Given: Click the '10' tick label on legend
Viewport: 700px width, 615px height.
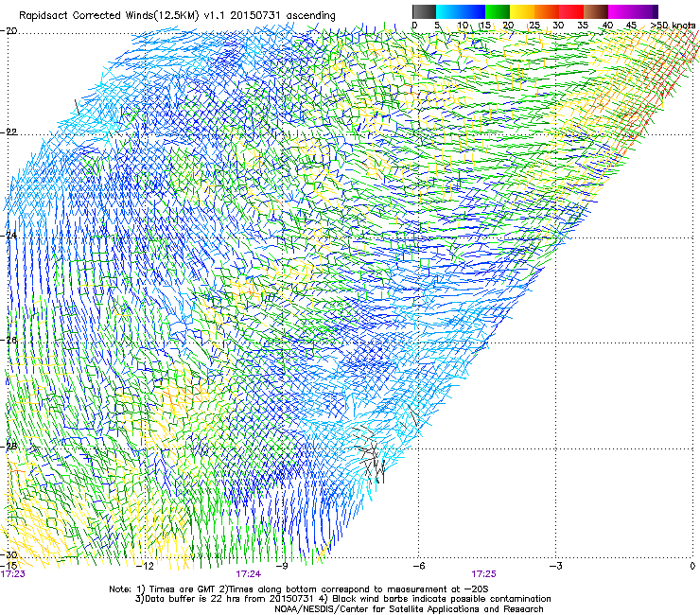Looking at the screenshot, I should (463, 26).
